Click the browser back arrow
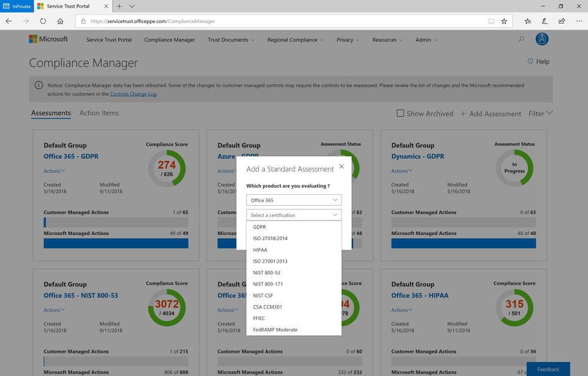Image resolution: width=588 pixels, height=376 pixels. click(x=9, y=21)
